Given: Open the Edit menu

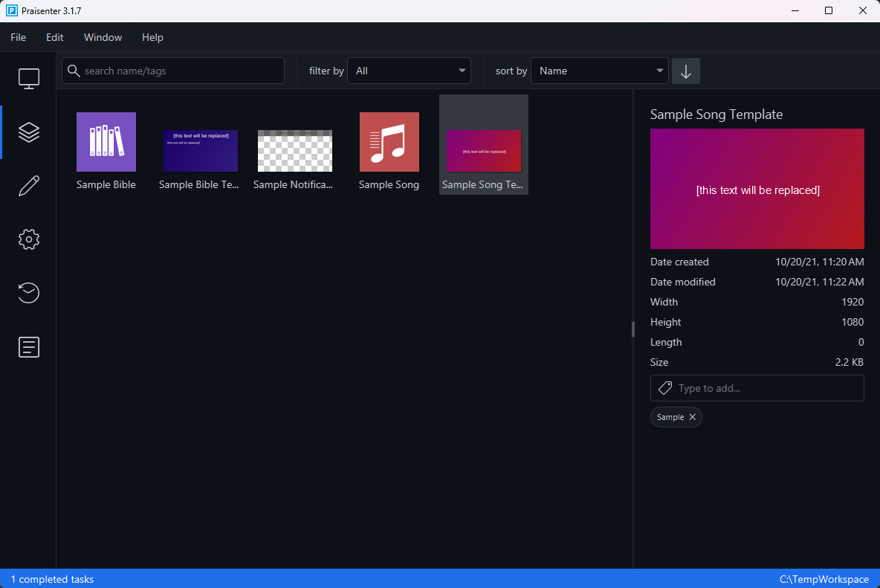Looking at the screenshot, I should pyautogui.click(x=55, y=37).
